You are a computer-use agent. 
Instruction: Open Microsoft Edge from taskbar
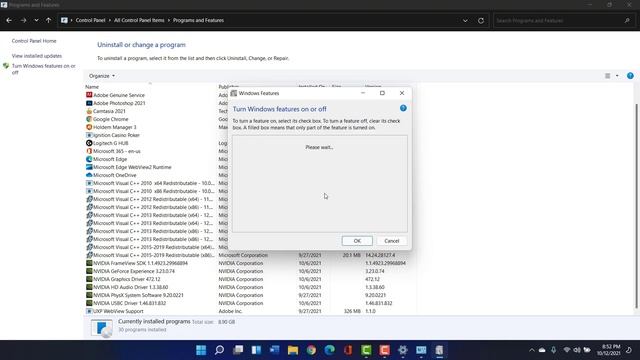329,350
